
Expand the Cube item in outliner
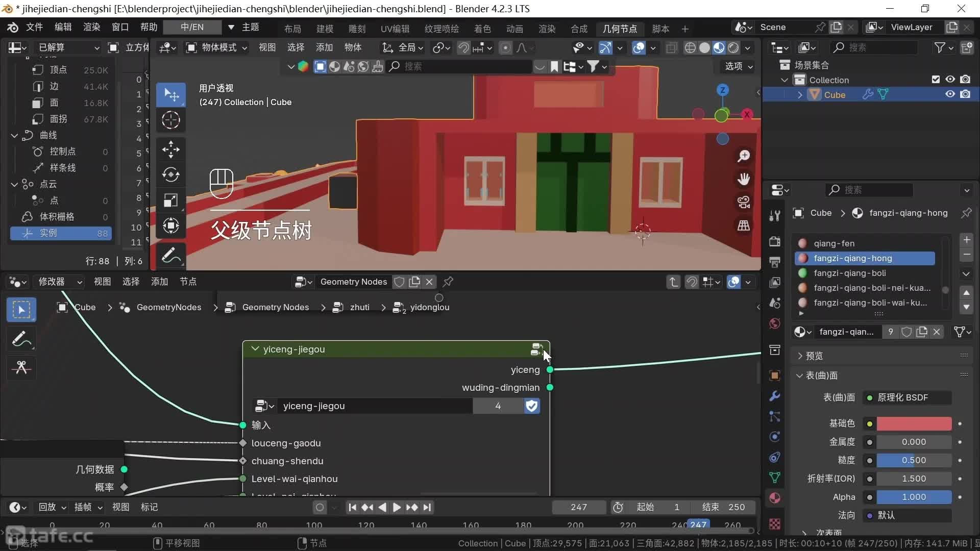click(x=800, y=95)
